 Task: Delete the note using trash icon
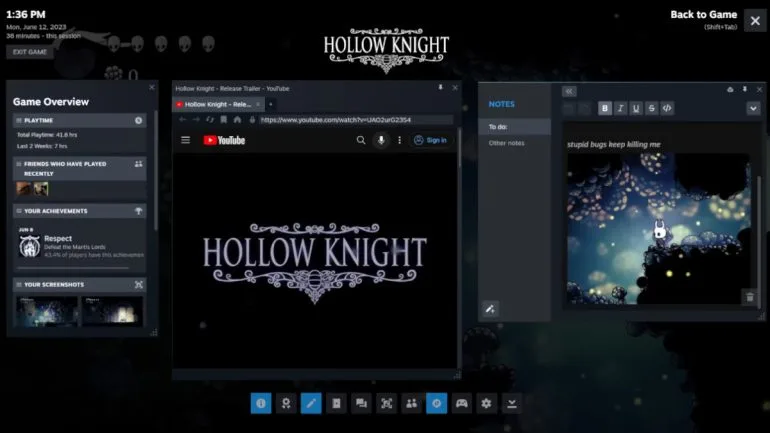pos(750,297)
